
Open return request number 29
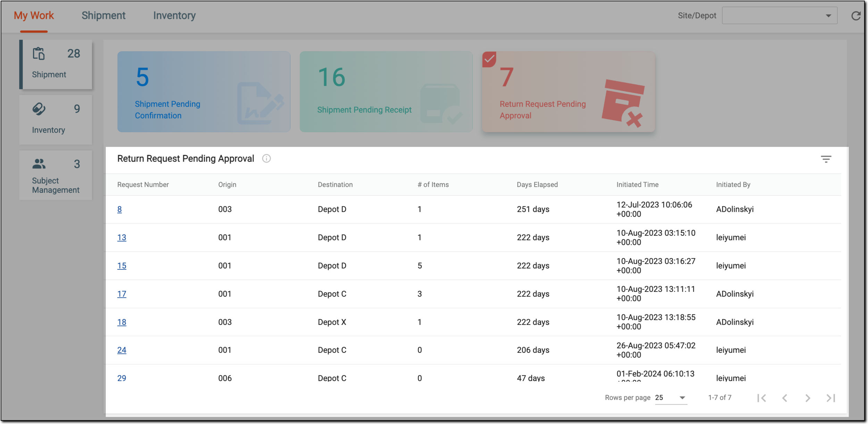(122, 378)
